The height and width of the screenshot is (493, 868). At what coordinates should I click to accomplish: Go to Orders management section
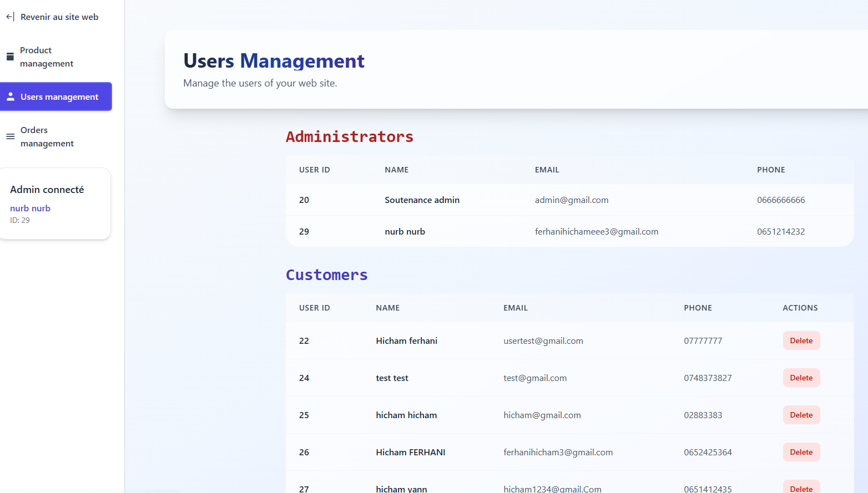point(47,136)
